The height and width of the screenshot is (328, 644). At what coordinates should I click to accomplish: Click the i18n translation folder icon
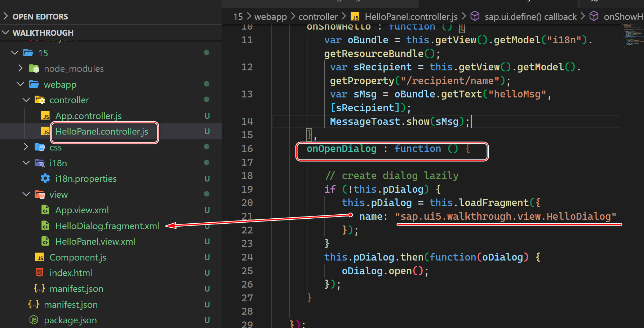point(40,163)
